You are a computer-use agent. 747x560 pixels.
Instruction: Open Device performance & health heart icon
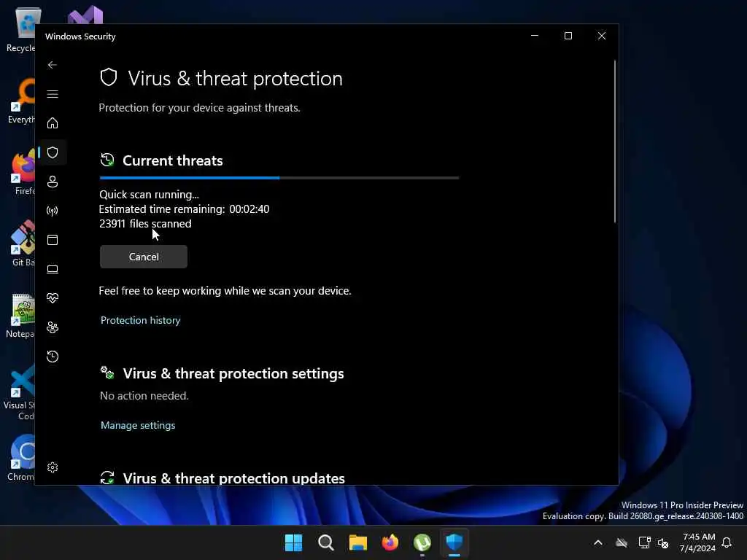(x=53, y=298)
